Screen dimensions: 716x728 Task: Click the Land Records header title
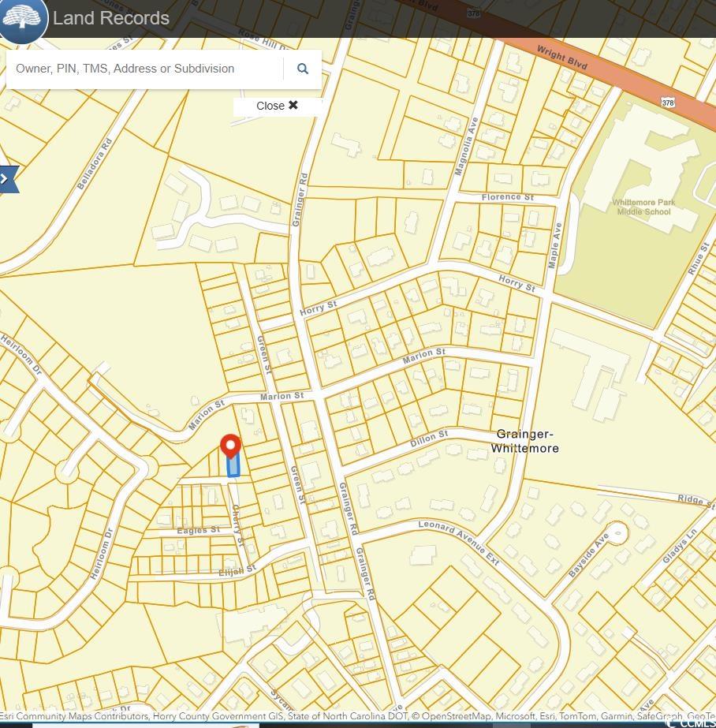pos(111,18)
